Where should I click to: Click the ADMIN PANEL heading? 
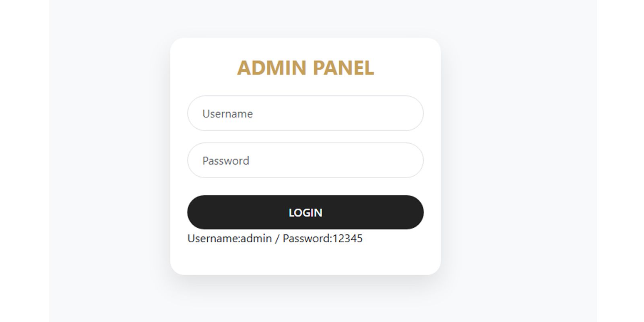point(305,68)
